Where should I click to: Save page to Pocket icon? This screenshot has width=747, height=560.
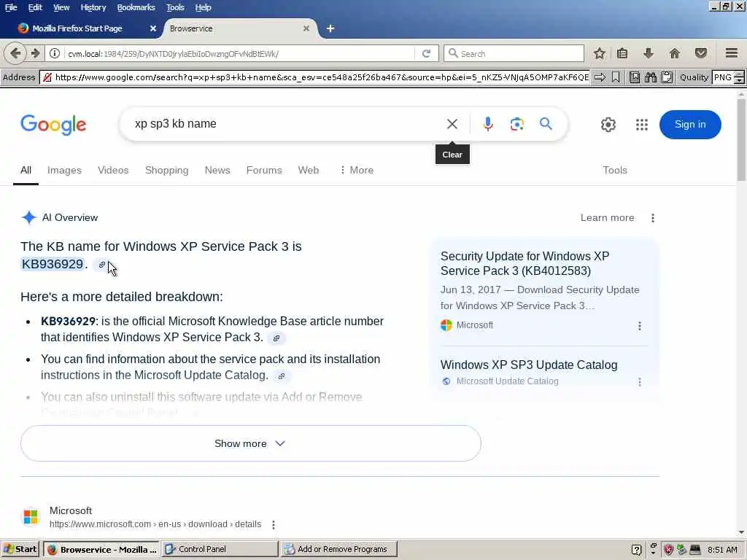pos(700,53)
